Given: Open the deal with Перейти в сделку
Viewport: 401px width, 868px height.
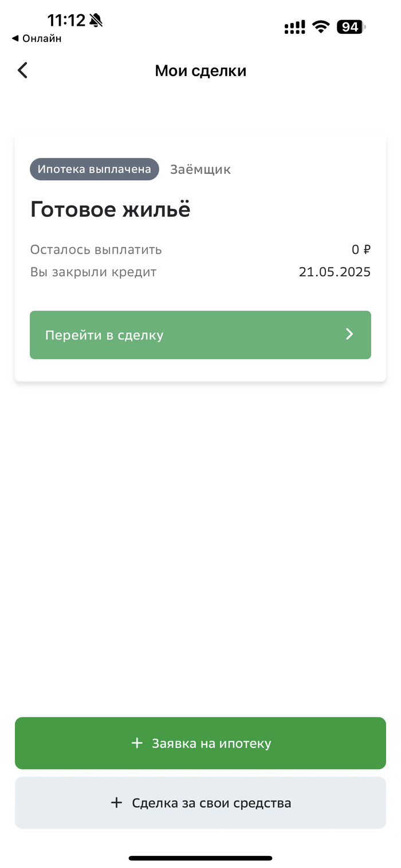Looking at the screenshot, I should [200, 335].
